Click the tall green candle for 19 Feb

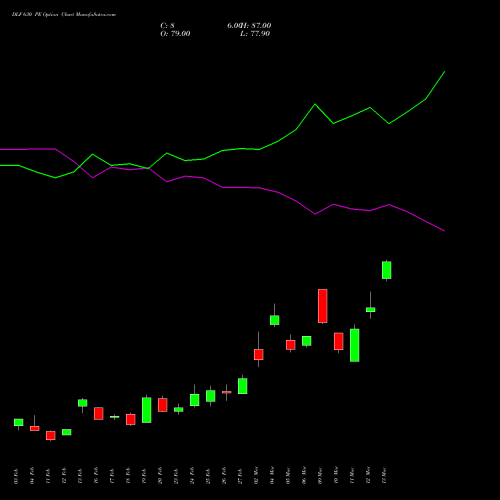coord(147,410)
